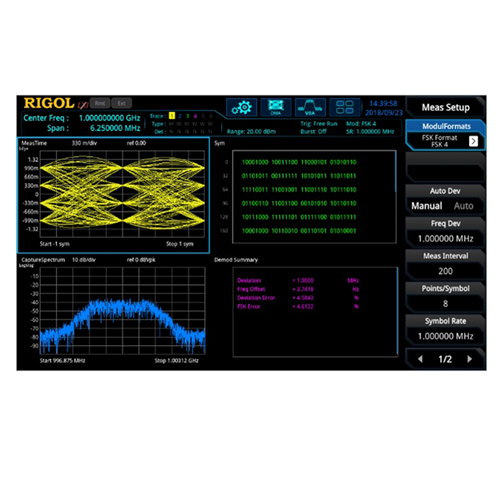Click the Ext indicator button
Screen dimensions: 500x500
121,103
